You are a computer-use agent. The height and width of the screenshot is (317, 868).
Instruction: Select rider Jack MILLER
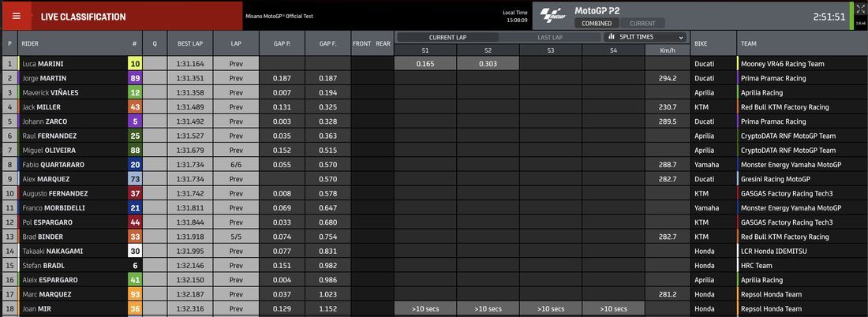click(x=42, y=106)
